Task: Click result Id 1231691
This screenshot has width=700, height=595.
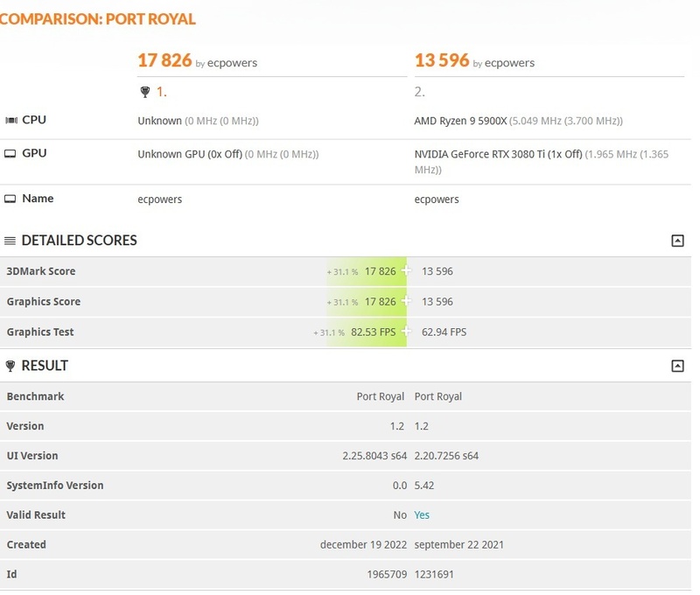Action: coord(434,575)
